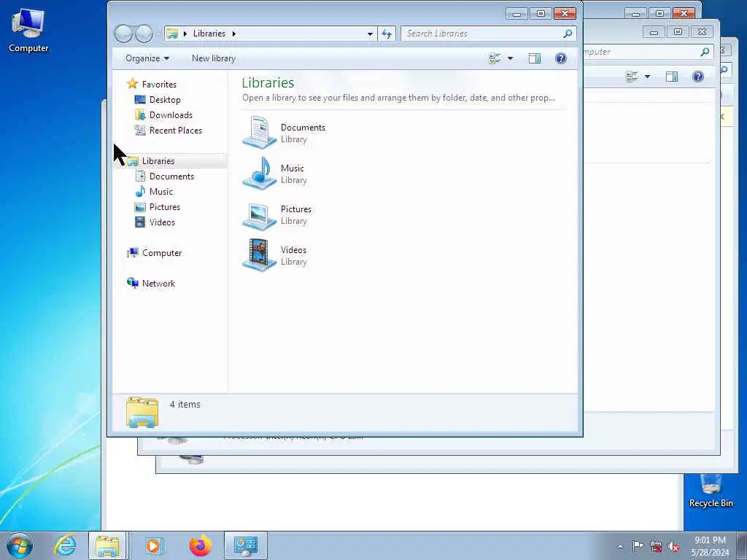Open help in the background Computer window

(698, 76)
